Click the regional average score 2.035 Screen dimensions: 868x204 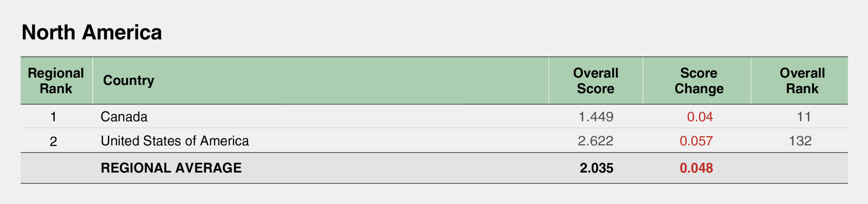coord(596,168)
